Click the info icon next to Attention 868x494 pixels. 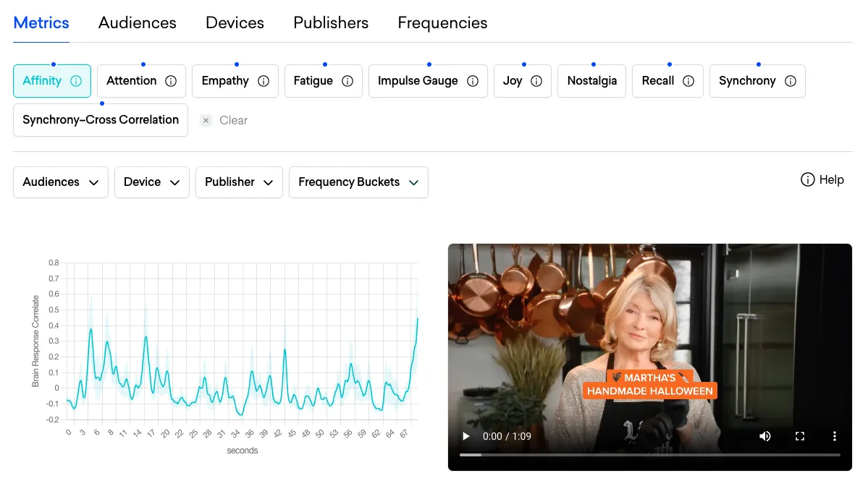pyautogui.click(x=172, y=80)
